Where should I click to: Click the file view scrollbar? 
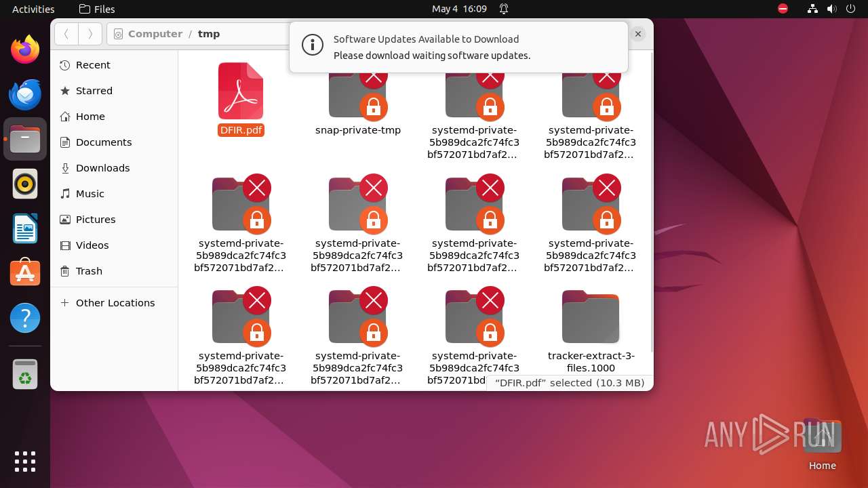[x=651, y=203]
